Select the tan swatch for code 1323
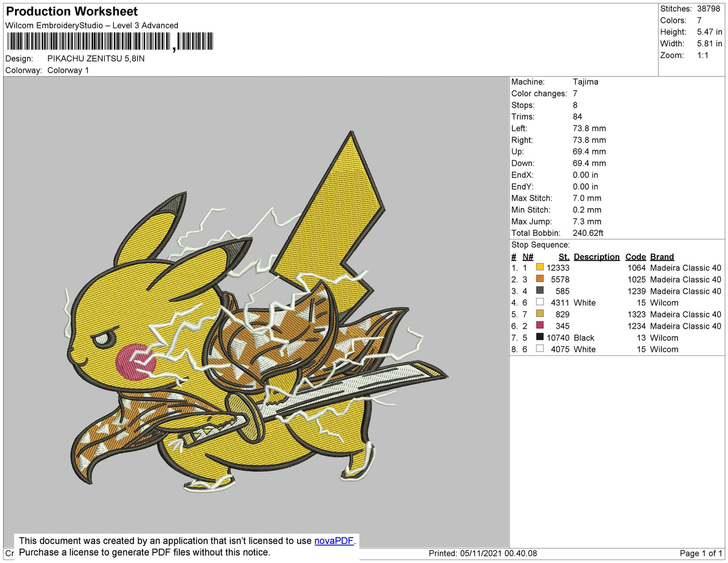This screenshot has height=563, width=728. click(540, 314)
